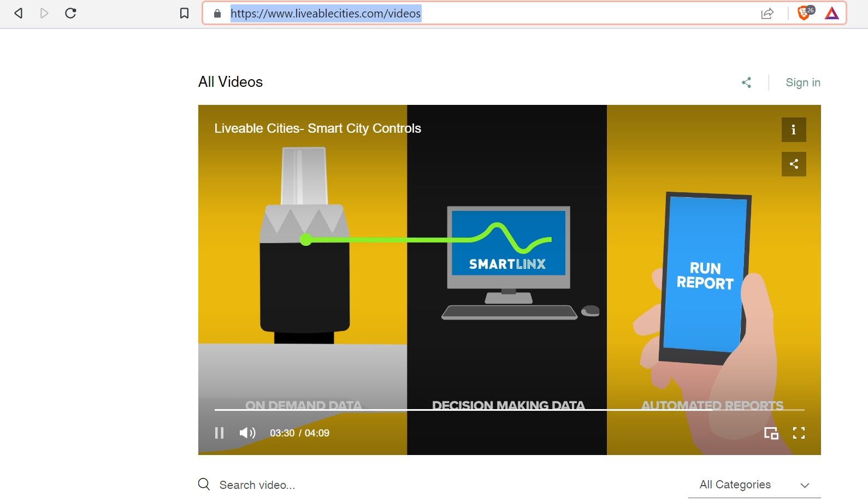This screenshot has height=502, width=868.
Task: Sign in to the video channel
Action: (803, 82)
